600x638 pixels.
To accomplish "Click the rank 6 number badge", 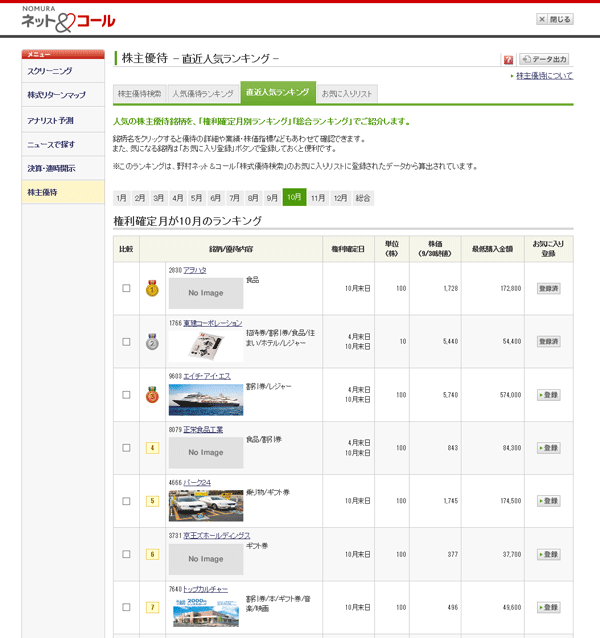I will point(152,554).
